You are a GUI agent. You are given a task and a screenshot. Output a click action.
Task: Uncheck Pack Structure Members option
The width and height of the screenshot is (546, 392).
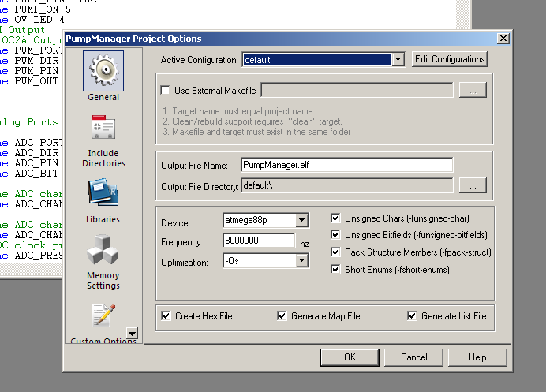[335, 252]
